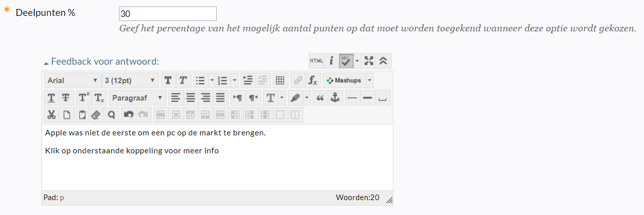Cut selected text with scissors icon

tap(51, 114)
